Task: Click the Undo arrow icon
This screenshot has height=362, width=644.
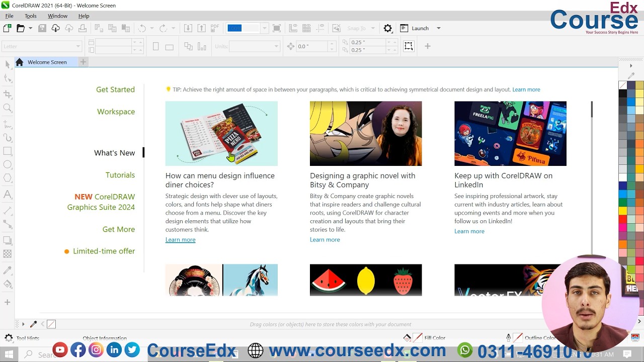Action: coord(142,28)
